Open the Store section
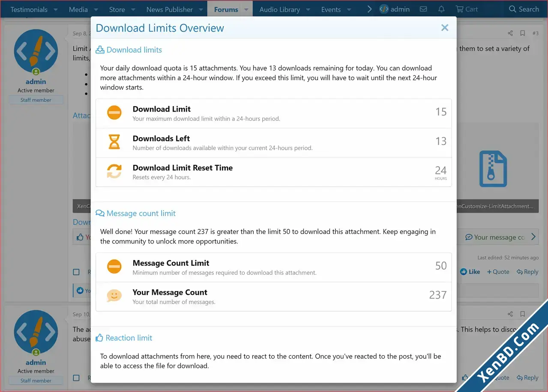This screenshot has width=548, height=392. [x=117, y=9]
